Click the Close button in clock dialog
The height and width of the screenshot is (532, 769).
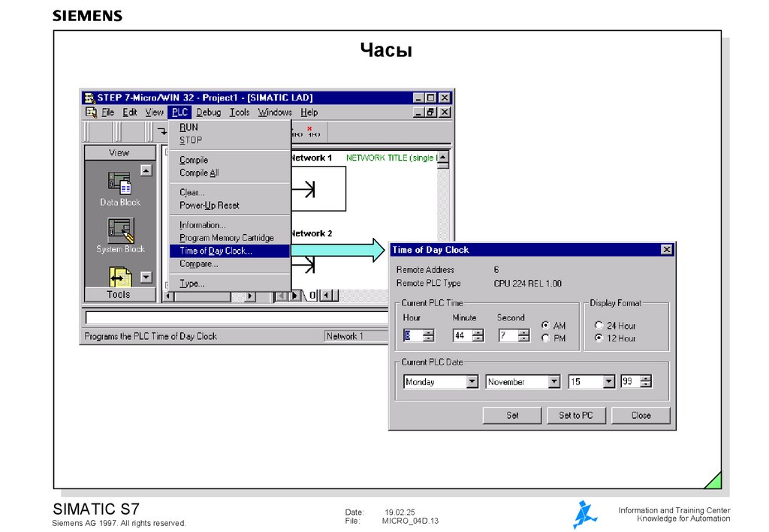[641, 416]
